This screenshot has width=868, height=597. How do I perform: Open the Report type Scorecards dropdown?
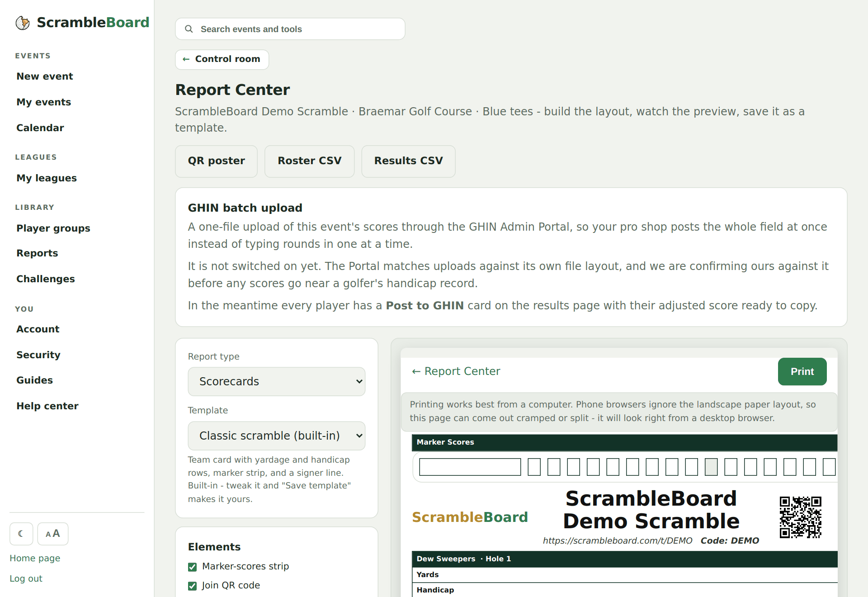pyautogui.click(x=277, y=381)
